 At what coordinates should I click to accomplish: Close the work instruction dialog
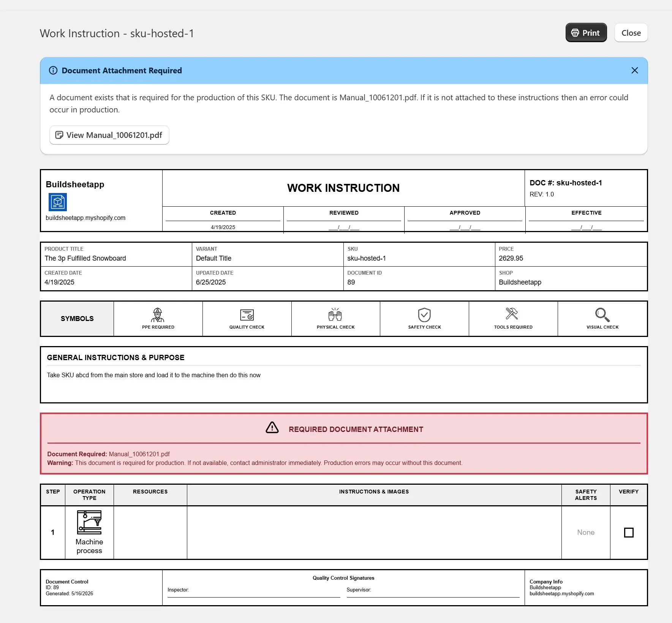click(x=631, y=33)
